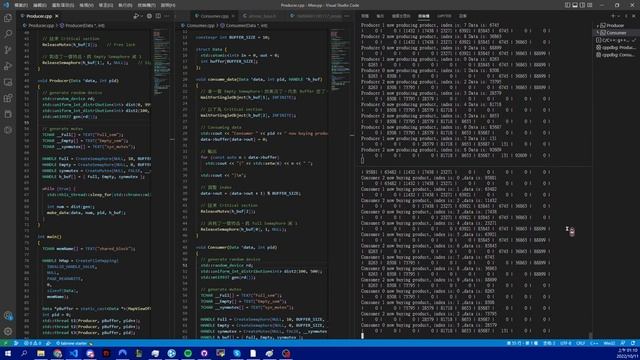Open the Extensions view
This screenshot has height=360, width=640.
[8, 98]
